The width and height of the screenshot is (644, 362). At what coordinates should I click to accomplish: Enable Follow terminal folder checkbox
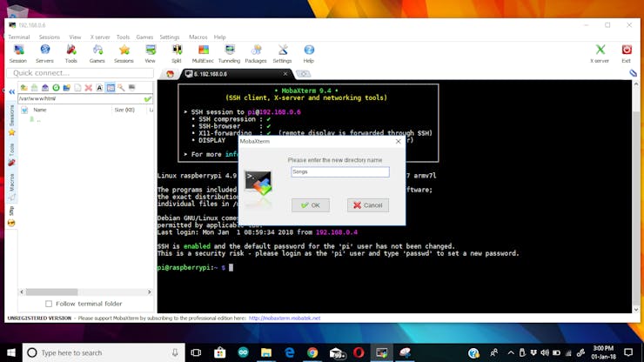[x=49, y=304]
